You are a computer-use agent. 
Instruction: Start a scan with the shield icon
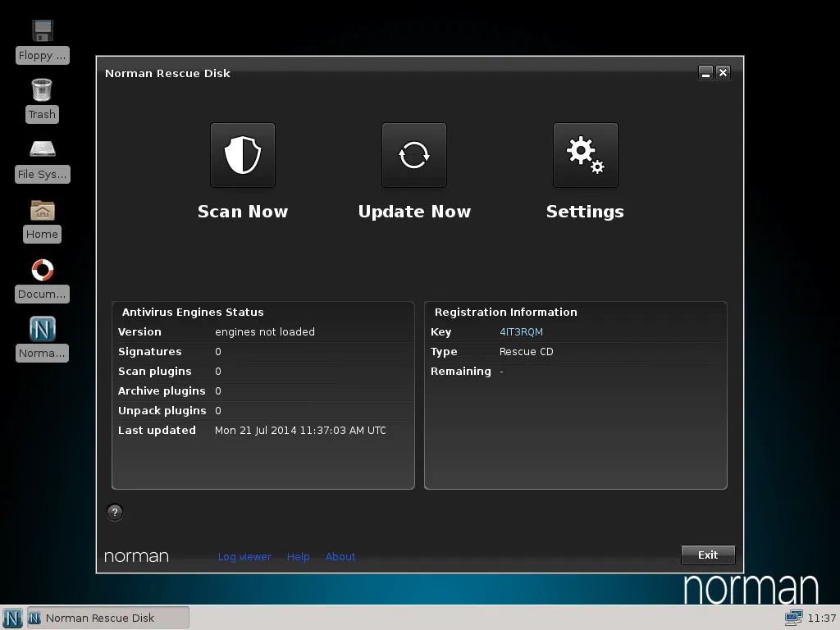tap(243, 155)
